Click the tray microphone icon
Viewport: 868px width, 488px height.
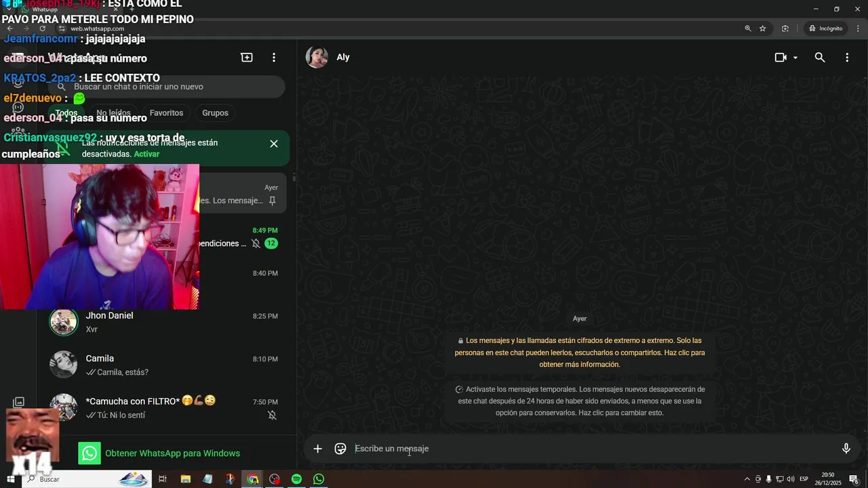coord(768,479)
